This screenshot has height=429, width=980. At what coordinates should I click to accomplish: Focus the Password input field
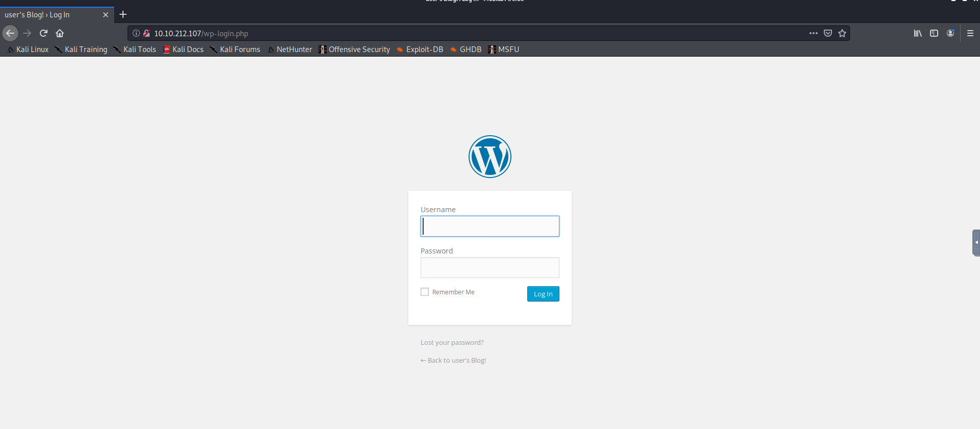click(490, 267)
